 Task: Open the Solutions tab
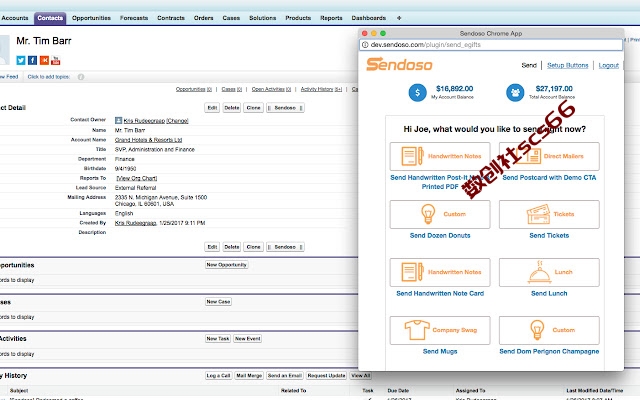(262, 18)
